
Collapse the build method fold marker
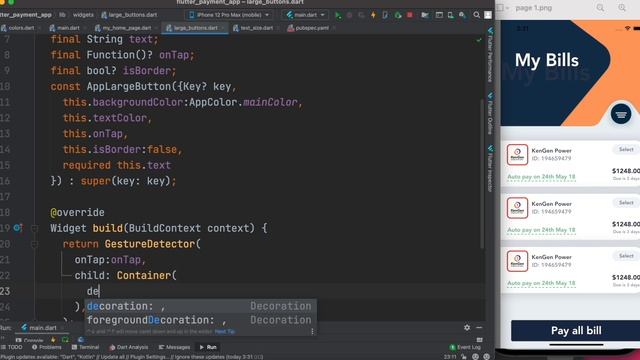[x=35, y=228]
